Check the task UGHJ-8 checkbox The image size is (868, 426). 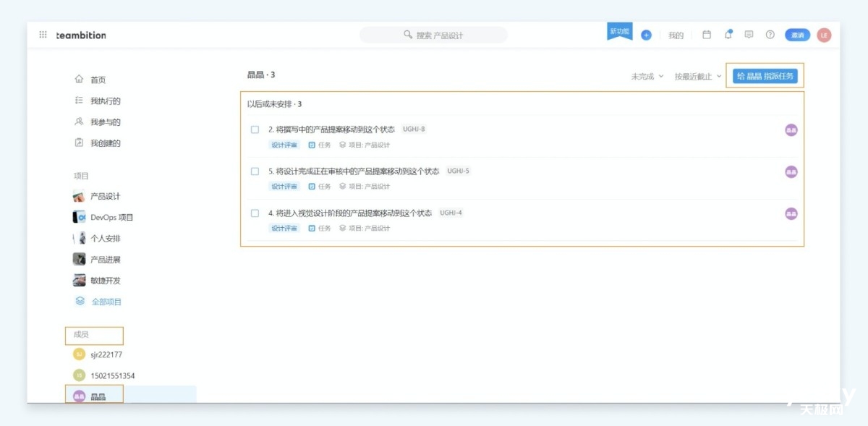tap(255, 129)
